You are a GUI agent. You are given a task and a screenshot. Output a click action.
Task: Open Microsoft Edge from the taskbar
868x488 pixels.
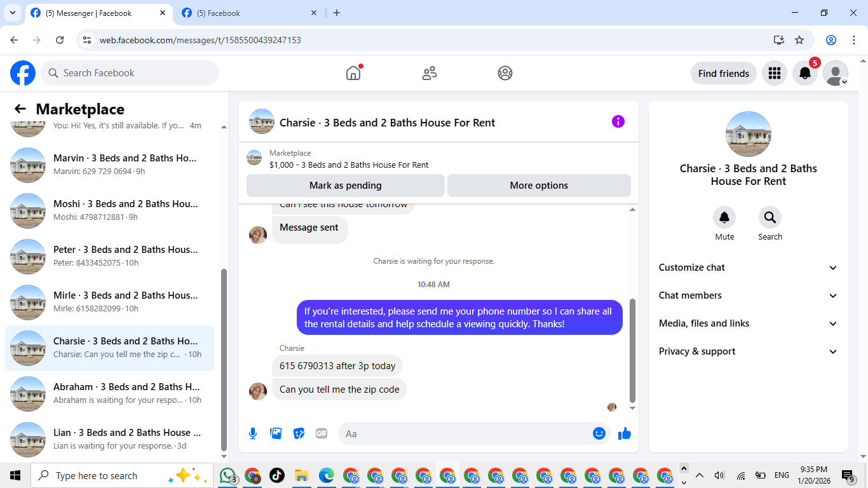click(326, 475)
